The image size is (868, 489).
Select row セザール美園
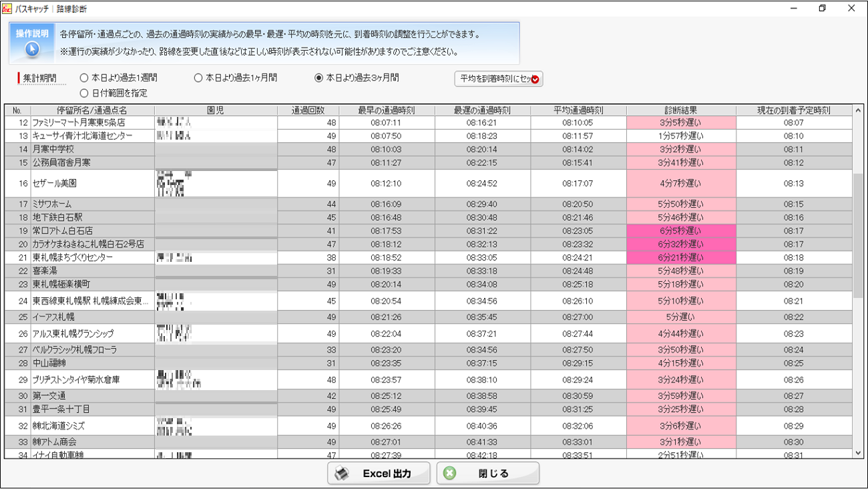tap(429, 184)
